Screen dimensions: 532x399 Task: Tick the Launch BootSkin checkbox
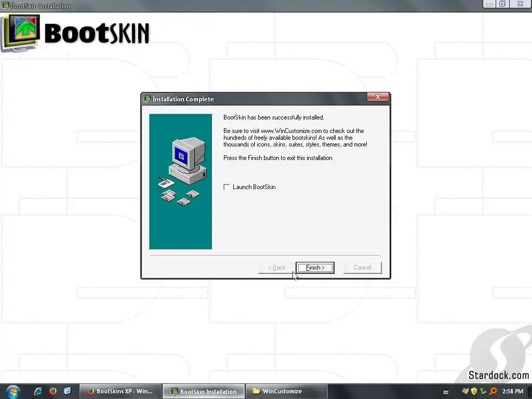pos(227,187)
